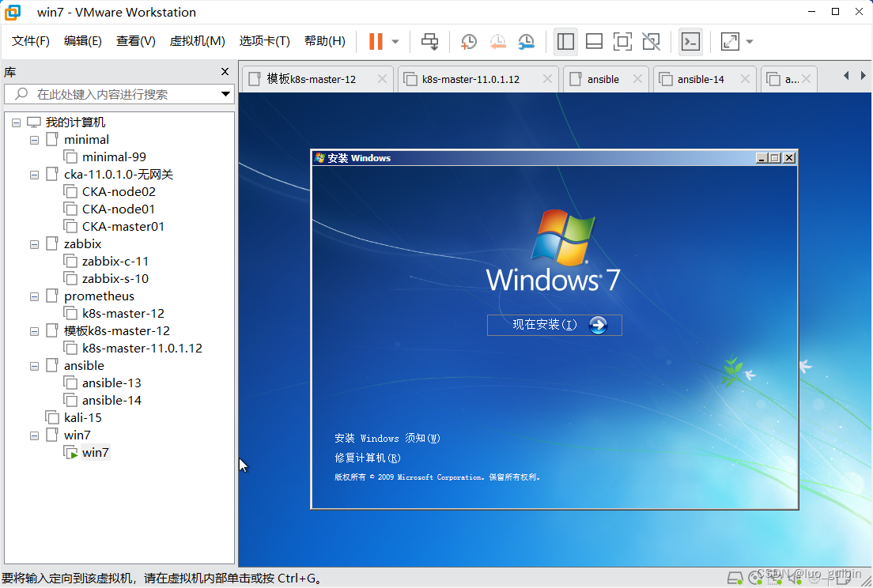Image resolution: width=873 pixels, height=588 pixels.
Task: Open the stretch display dropdown arrow
Action: pyautogui.click(x=750, y=41)
